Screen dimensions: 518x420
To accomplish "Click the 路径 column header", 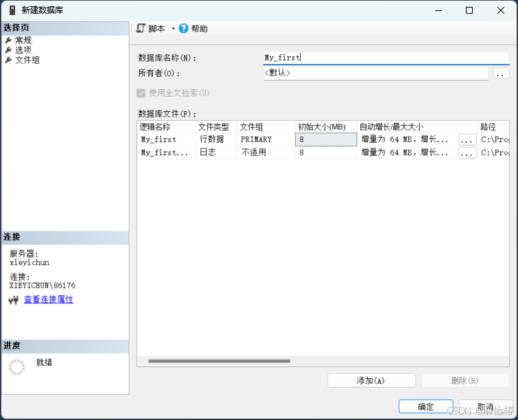I will [493, 127].
